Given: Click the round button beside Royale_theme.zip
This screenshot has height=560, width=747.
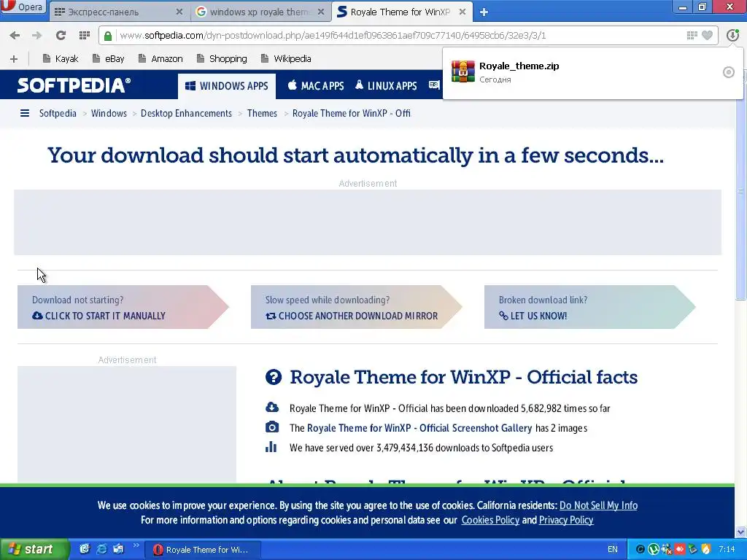Looking at the screenshot, I should click(x=729, y=72).
